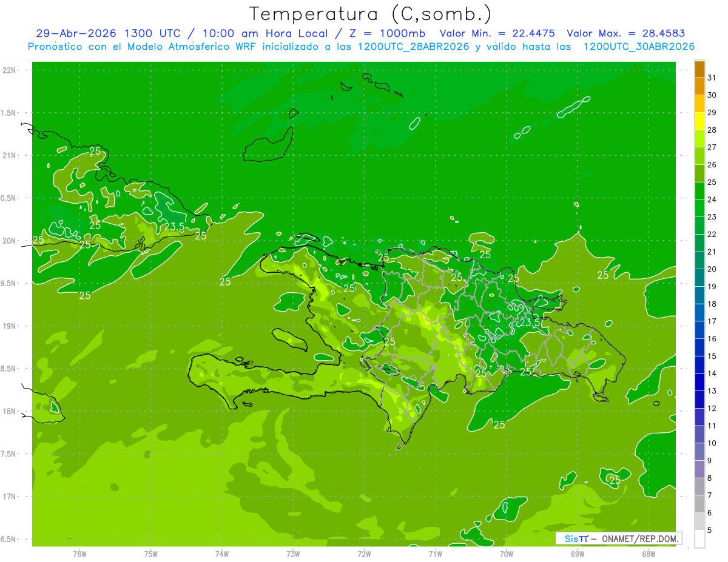Click the SisPI ONAMET/REP.DOM. credit box

[x=618, y=538]
